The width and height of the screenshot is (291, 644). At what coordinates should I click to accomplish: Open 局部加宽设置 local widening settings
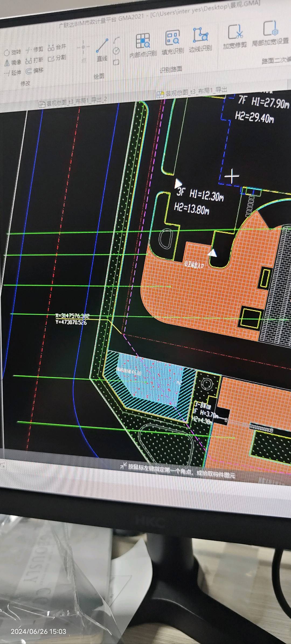pos(270,34)
